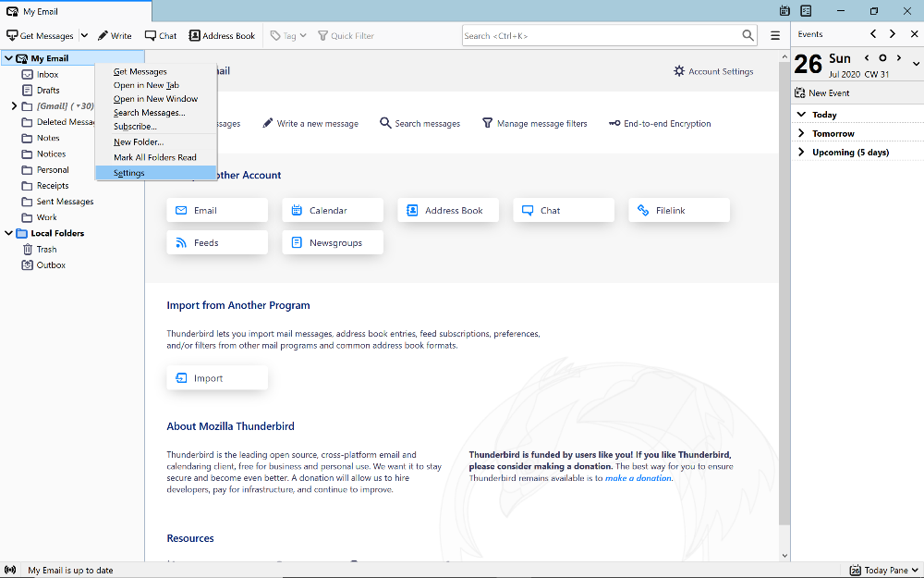The image size is (924, 578).
Task: Expand the Upcoming (5 days) section
Action: (x=801, y=153)
